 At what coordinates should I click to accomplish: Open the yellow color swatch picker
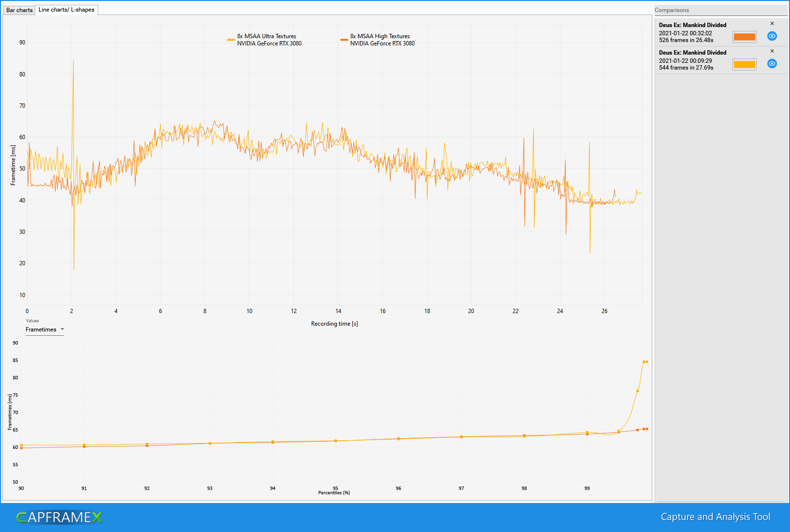point(744,64)
